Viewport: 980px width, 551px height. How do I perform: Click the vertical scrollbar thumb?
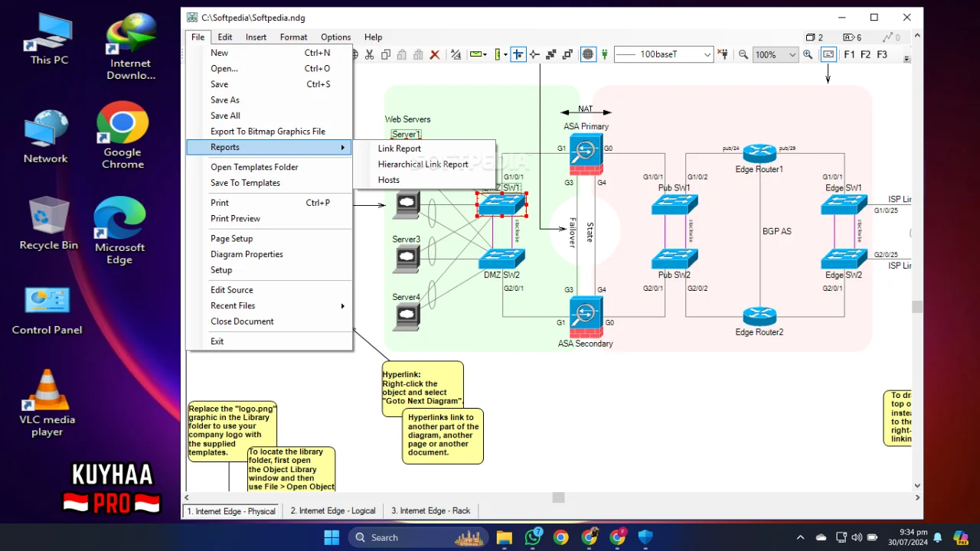pyautogui.click(x=917, y=307)
